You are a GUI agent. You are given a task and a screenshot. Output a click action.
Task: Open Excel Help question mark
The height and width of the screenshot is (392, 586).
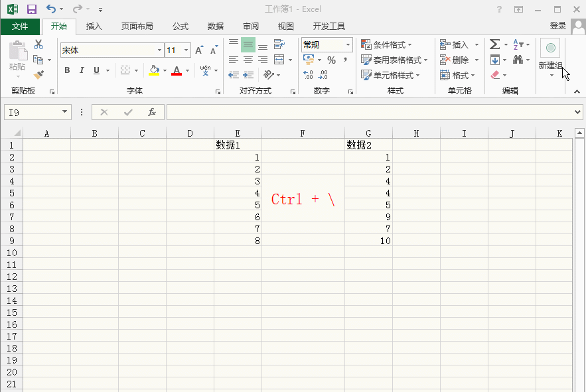(x=499, y=9)
